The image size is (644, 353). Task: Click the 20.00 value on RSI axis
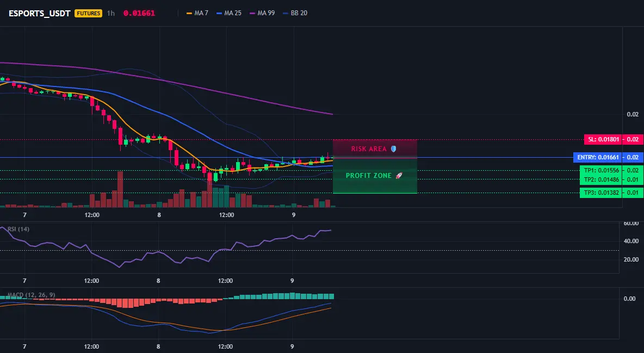[631, 259]
